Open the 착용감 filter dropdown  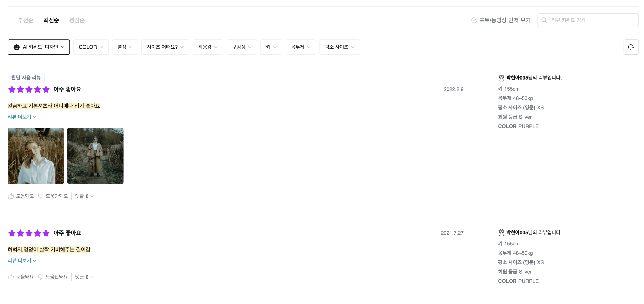click(208, 47)
